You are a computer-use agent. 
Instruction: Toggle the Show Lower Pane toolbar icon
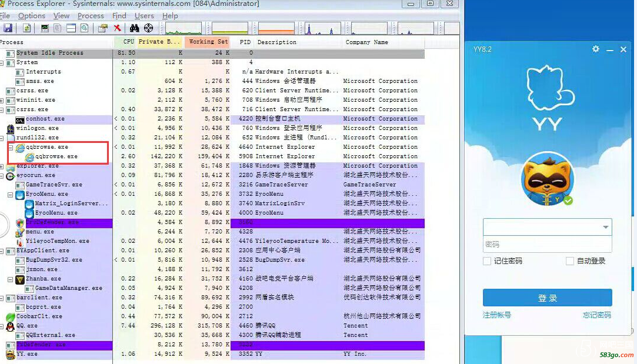coord(71,28)
